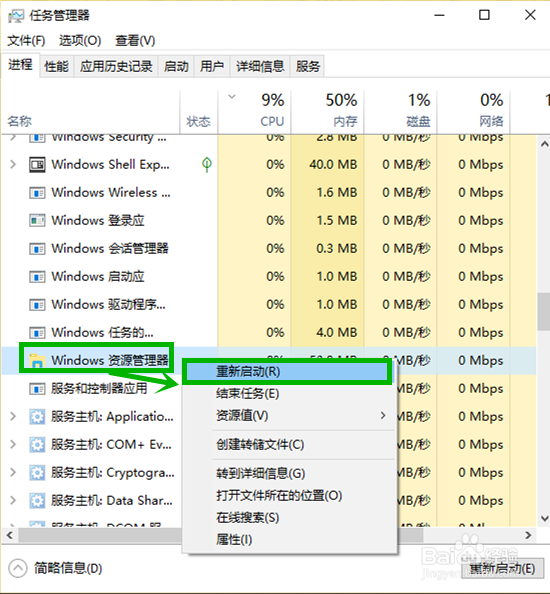
Task: Expand the 服务主机: Cryptogra... group
Action: pos(13,472)
